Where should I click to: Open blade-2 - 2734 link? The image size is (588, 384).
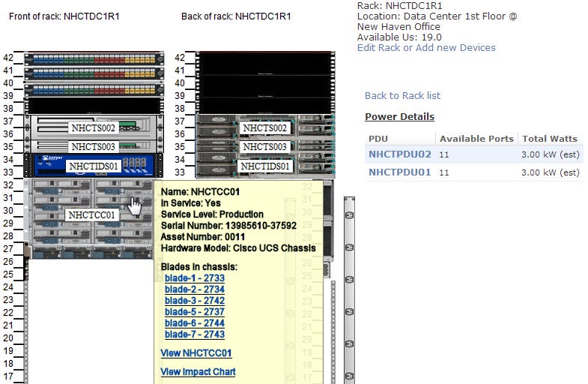tap(195, 289)
